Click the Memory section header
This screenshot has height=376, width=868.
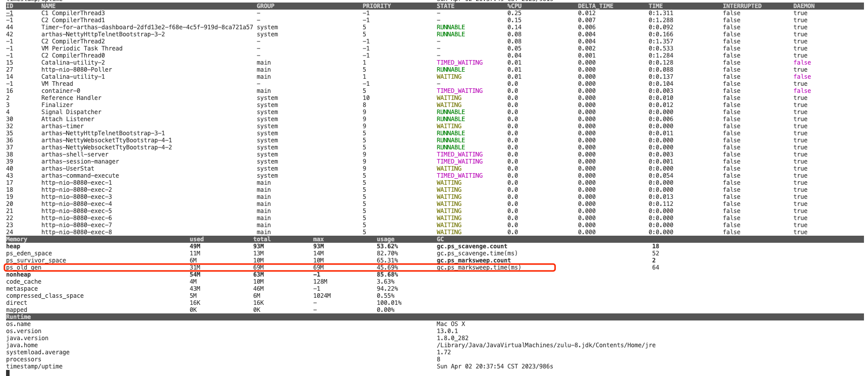[x=17, y=239]
